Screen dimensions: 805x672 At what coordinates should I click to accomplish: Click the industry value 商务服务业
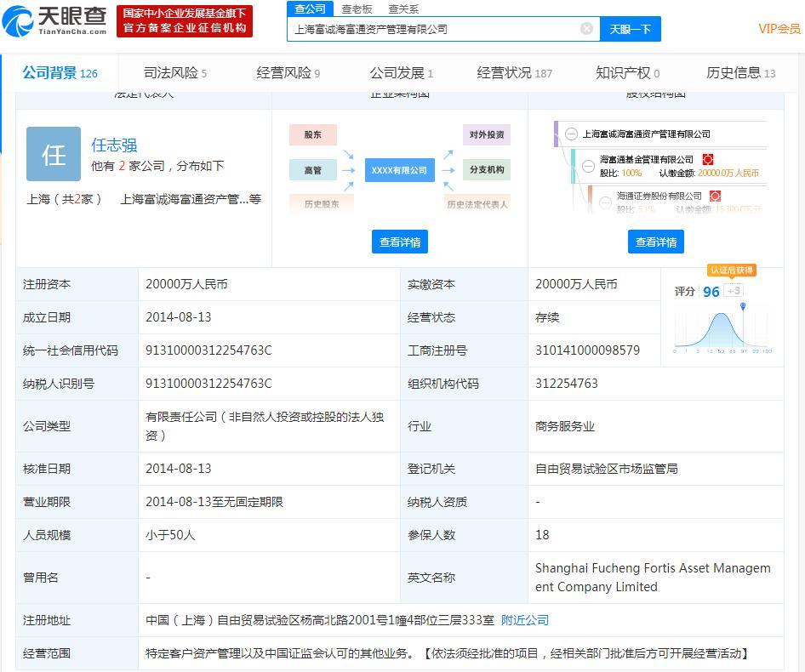click(565, 426)
